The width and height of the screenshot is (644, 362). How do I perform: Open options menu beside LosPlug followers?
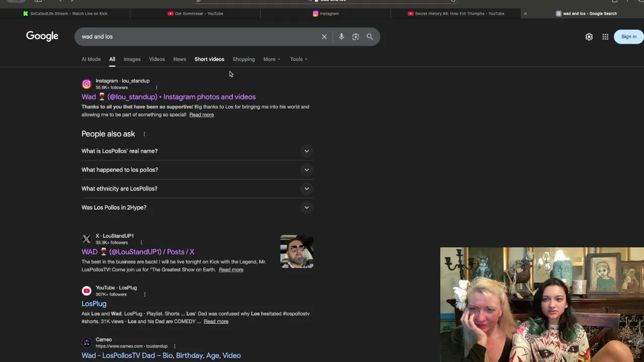tap(144, 294)
